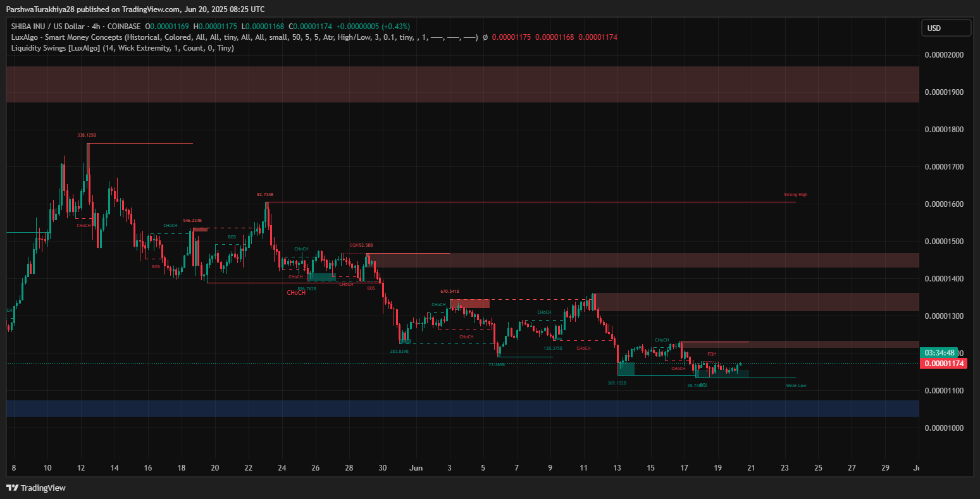Click the 338.125B liquidity swing label
Screen dimensions: 980x499
pyautogui.click(x=87, y=135)
